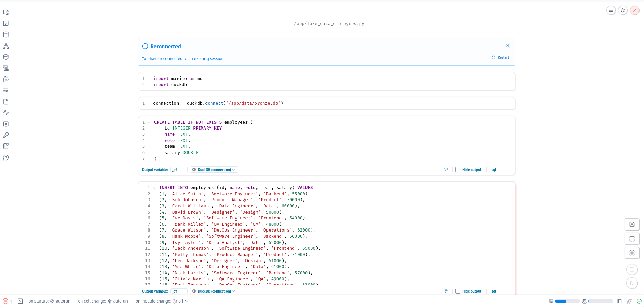Open the AI chat robot icon

(x=6, y=79)
